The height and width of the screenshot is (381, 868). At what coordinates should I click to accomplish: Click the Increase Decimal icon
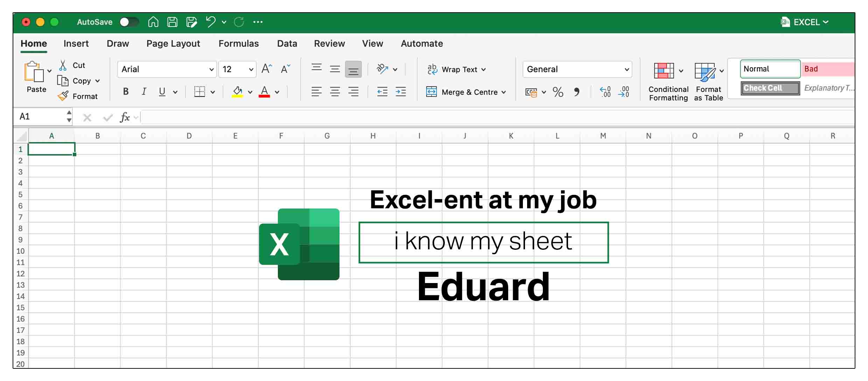coord(605,92)
